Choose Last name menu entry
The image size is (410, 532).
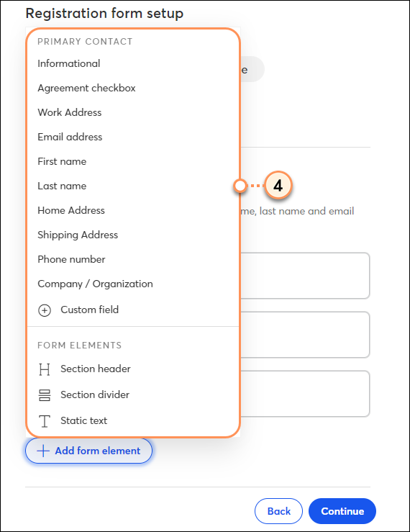tap(133, 186)
